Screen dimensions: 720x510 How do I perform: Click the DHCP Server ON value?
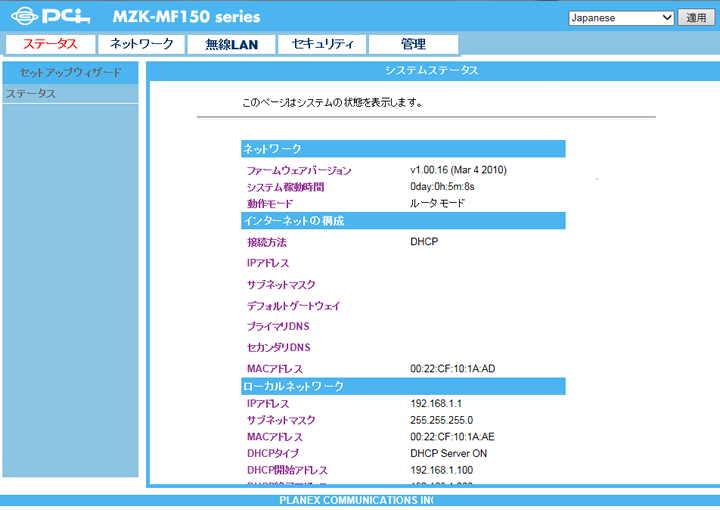pyautogui.click(x=449, y=454)
